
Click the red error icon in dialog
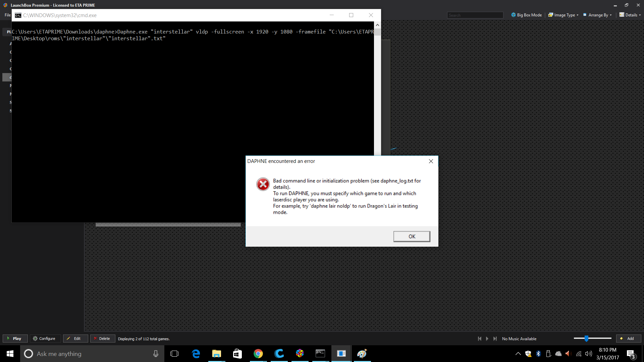point(263,184)
